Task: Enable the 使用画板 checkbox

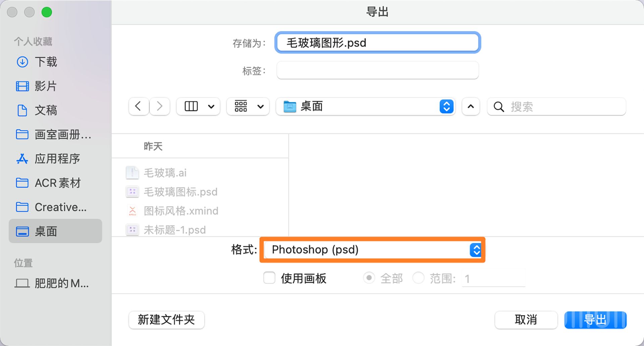Action: pos(269,278)
